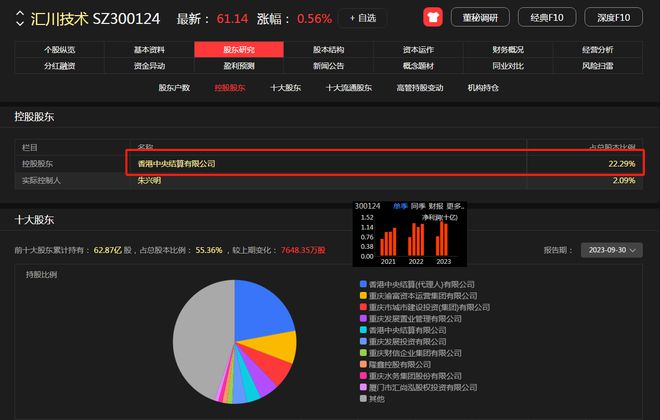Viewport: 660px width, 420px height.
Task: Toggle cyan swatch of legend 香港中央结算有限公司
Action: [363, 330]
